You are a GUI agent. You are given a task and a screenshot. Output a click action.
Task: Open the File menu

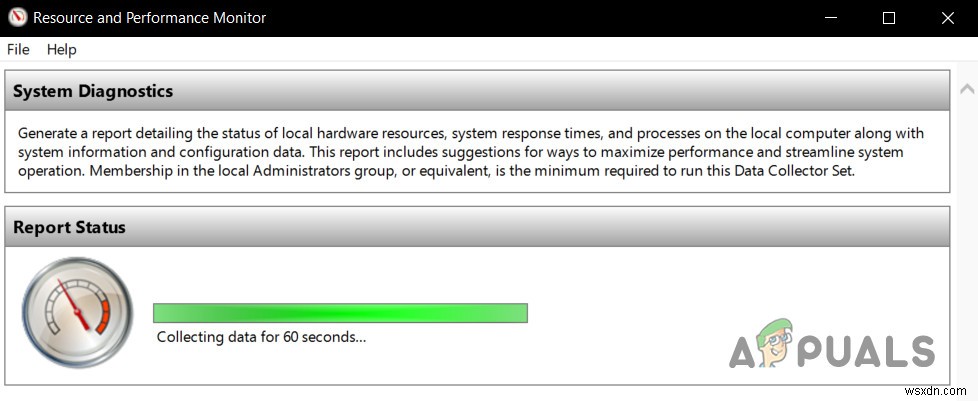point(18,49)
